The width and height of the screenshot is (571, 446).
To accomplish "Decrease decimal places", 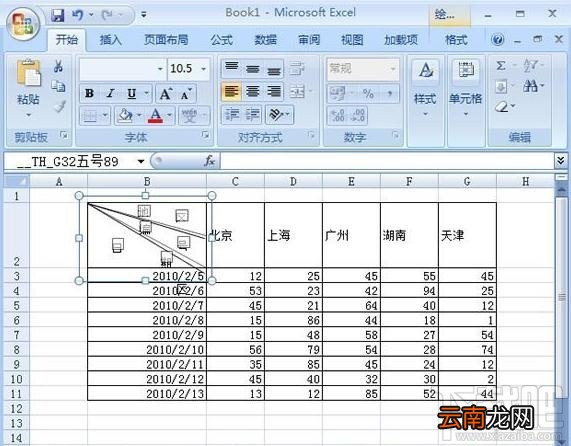I will click(358, 115).
